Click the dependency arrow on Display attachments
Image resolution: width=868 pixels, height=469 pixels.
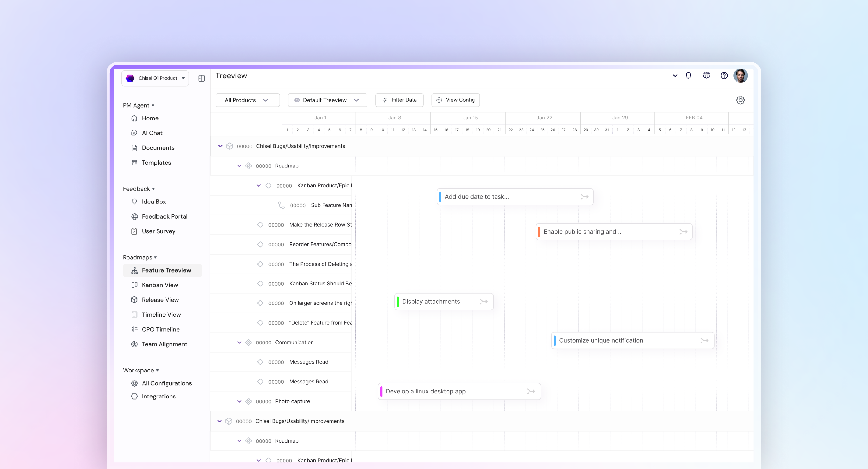click(484, 301)
